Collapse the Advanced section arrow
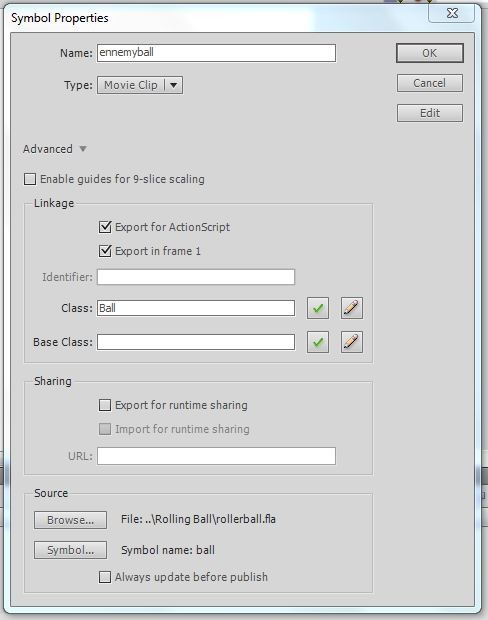488x620 pixels. (83, 149)
